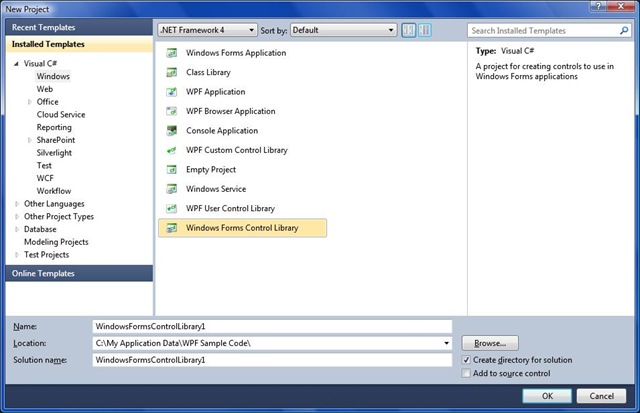Viewport: 640px width, 413px height.
Task: Click the OK button
Action: click(547, 396)
